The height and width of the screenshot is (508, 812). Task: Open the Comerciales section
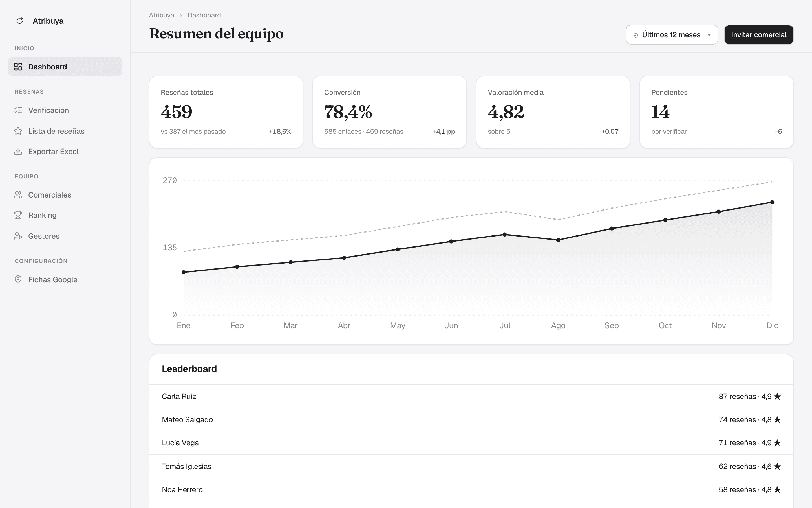(x=65, y=195)
